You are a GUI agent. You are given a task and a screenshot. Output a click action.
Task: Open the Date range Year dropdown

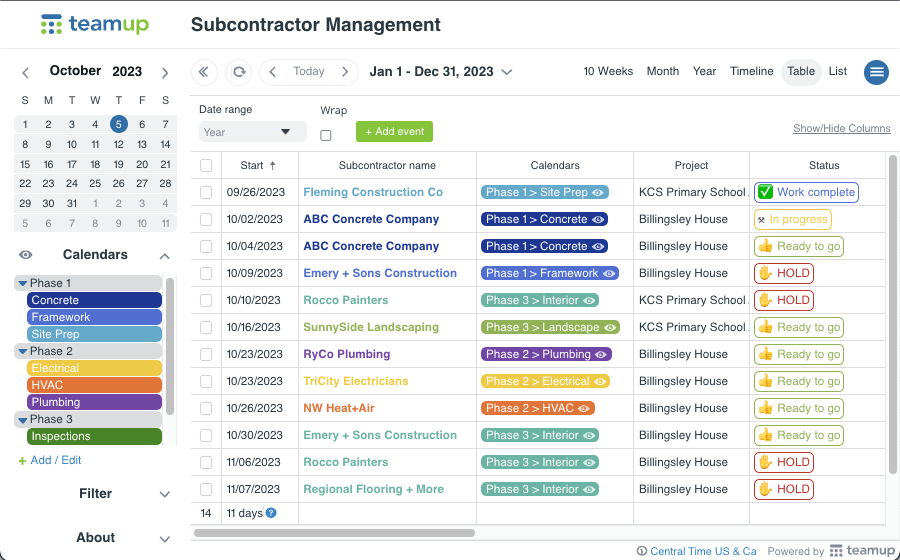coord(253,132)
